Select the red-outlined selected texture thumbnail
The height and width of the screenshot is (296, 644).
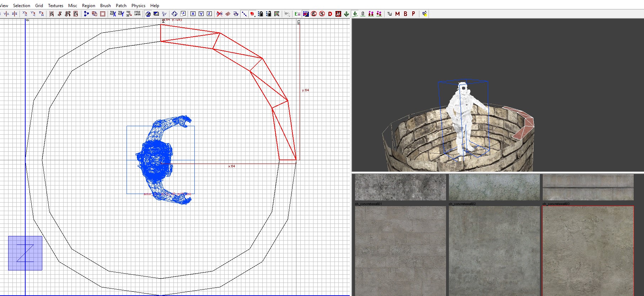tap(588, 251)
